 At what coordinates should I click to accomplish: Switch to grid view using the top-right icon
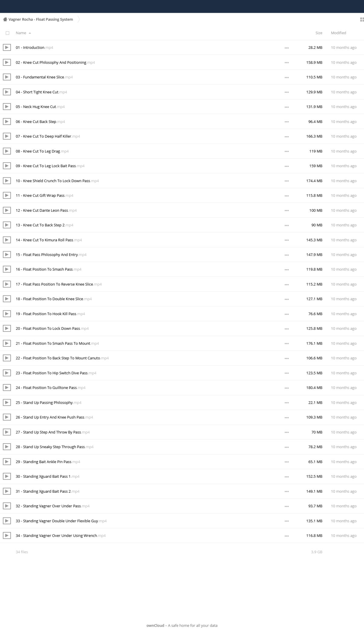(362, 20)
